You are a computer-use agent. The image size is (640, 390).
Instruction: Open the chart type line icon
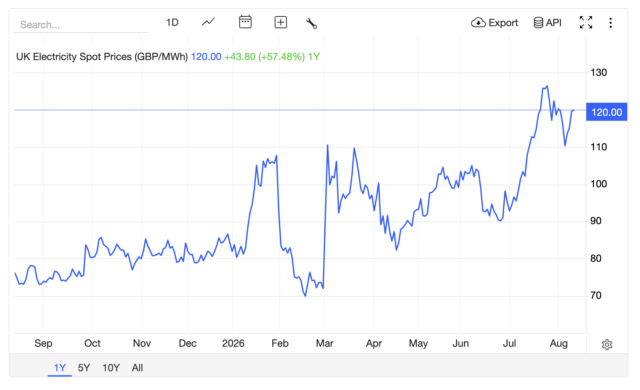click(x=208, y=22)
